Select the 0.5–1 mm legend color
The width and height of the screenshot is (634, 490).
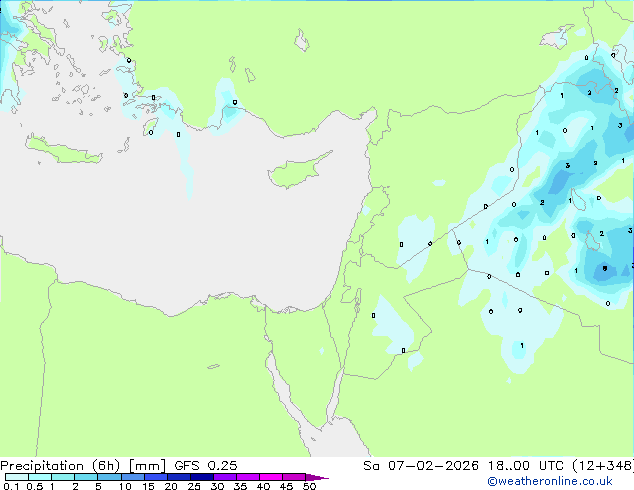[x=40, y=477]
